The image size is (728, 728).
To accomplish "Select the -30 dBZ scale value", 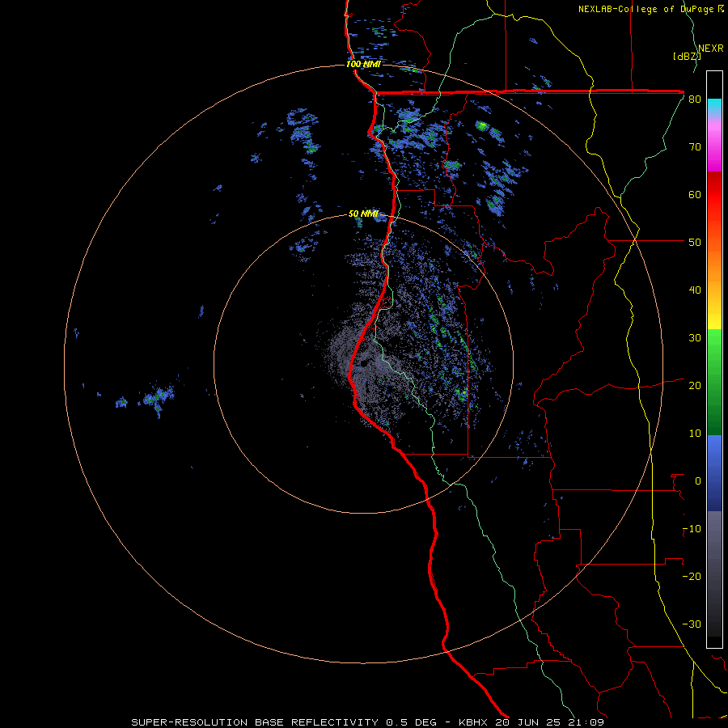I will tap(692, 624).
